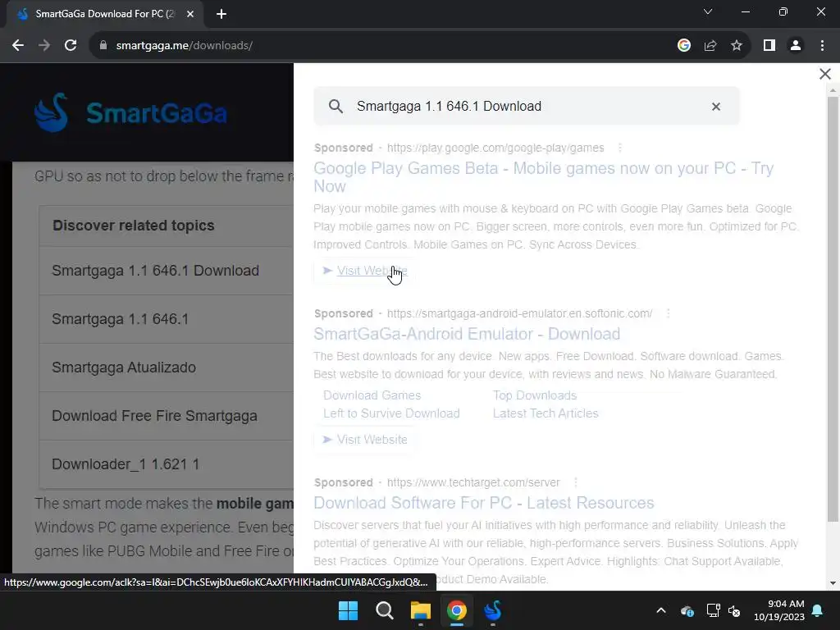
Task: Open the Chrome profile menu
Action: [796, 46]
